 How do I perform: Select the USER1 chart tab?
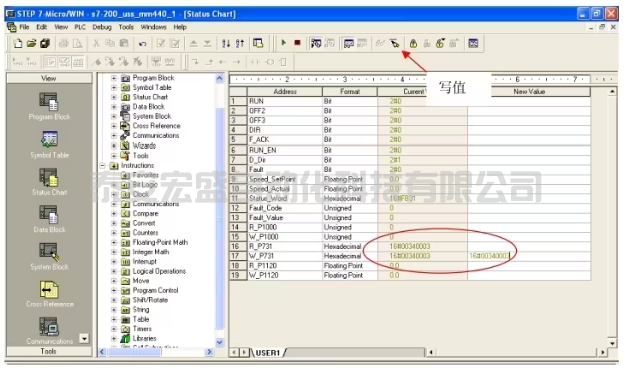click(268, 353)
